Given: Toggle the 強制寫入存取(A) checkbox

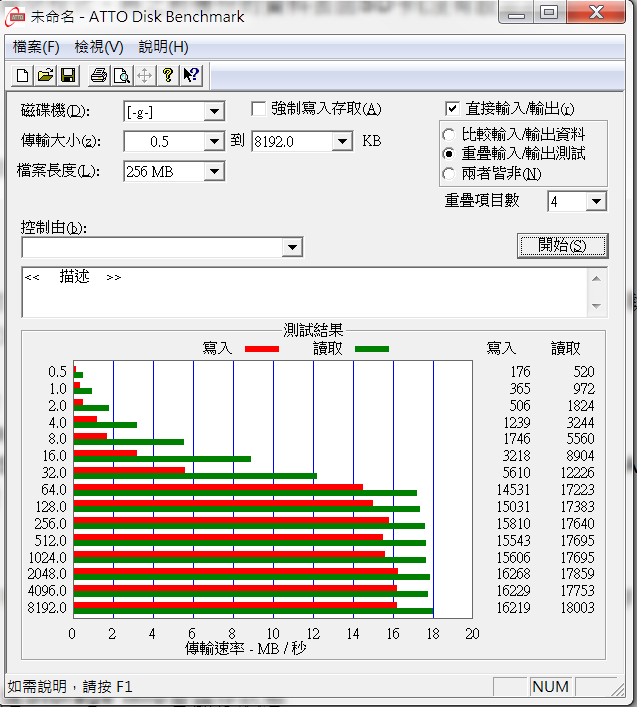Looking at the screenshot, I should (x=258, y=109).
